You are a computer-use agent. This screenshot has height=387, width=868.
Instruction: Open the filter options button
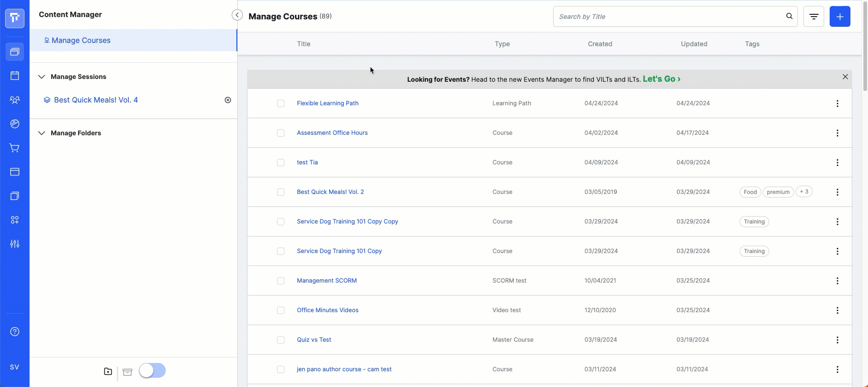[x=814, y=17]
